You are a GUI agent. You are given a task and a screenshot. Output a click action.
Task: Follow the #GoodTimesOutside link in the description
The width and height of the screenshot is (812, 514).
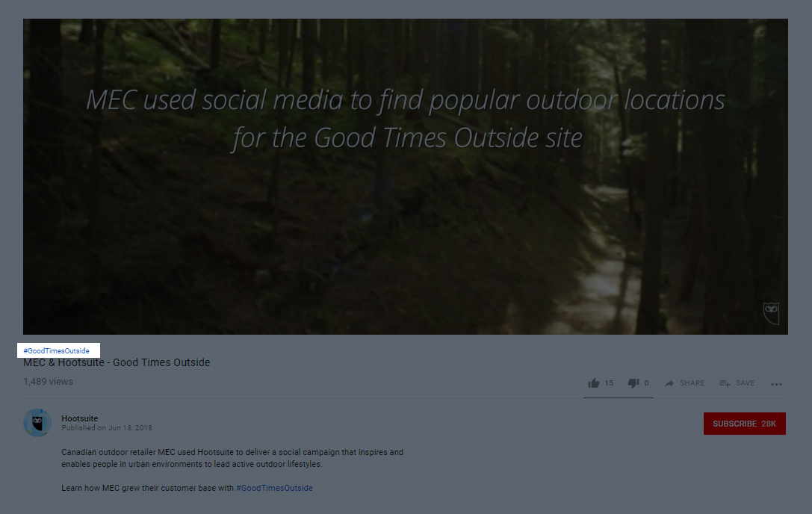274,488
